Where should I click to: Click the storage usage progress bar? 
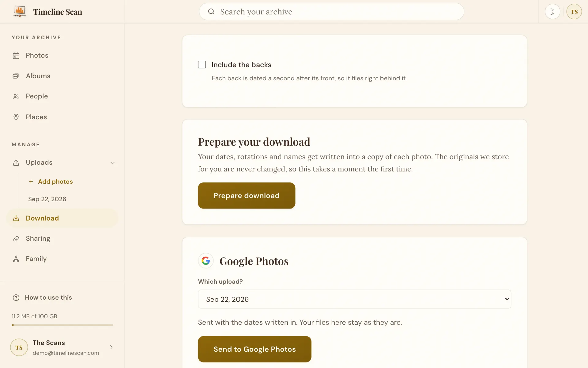click(x=62, y=325)
